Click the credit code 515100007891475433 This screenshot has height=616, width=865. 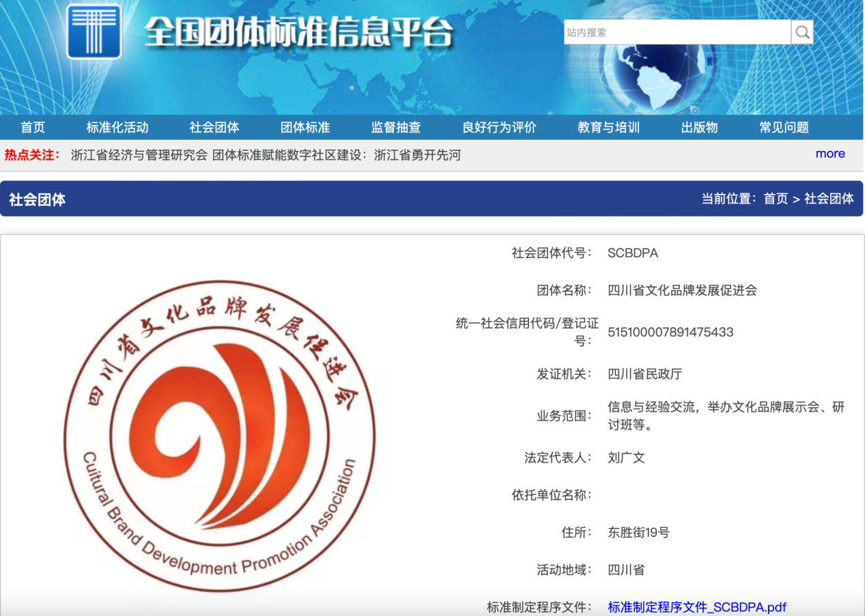point(670,333)
